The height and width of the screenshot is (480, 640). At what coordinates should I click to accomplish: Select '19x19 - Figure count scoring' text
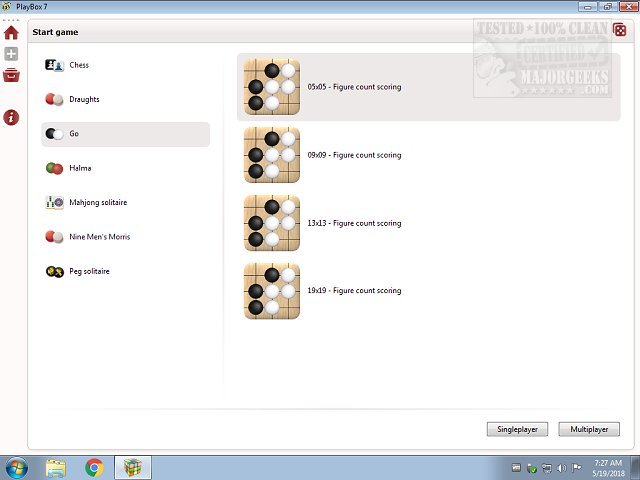[354, 291]
